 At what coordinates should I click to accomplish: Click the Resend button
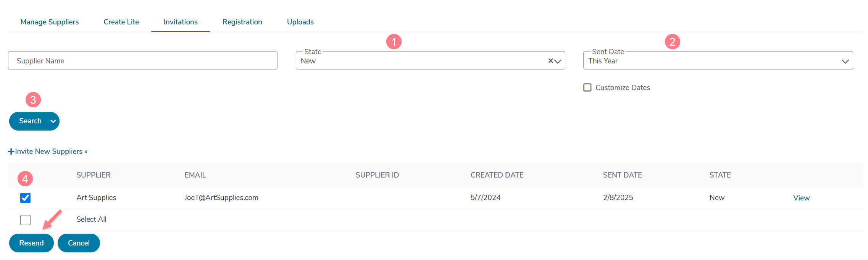point(31,243)
